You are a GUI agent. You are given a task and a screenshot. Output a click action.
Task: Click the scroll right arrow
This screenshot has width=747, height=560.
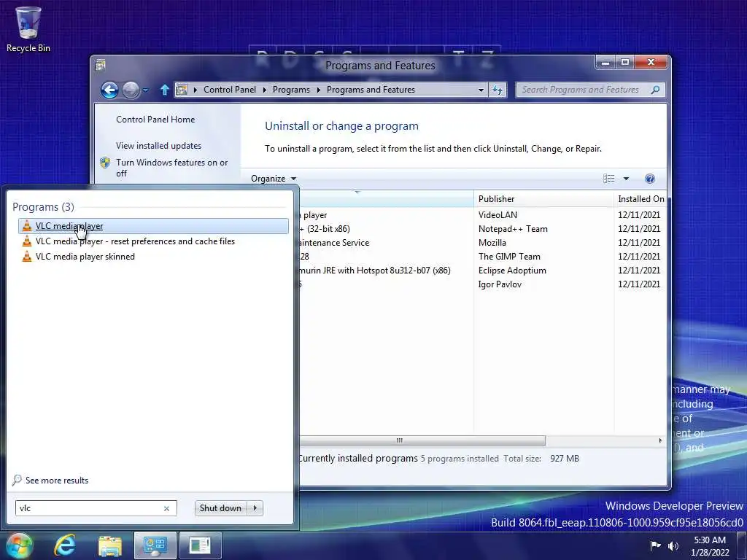(x=659, y=440)
